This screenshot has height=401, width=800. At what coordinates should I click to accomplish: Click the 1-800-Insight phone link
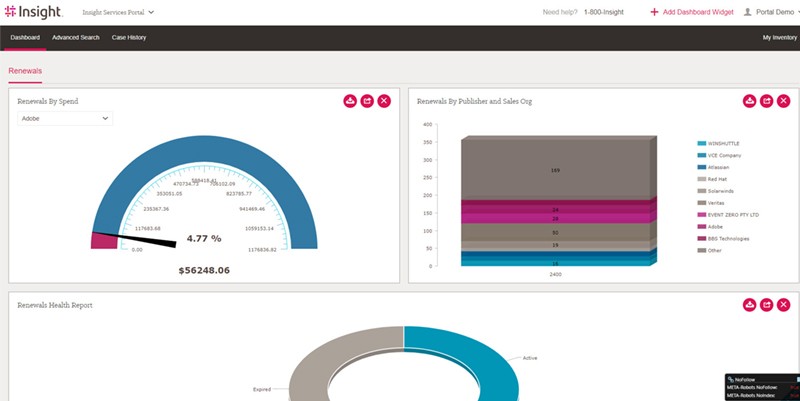click(604, 12)
